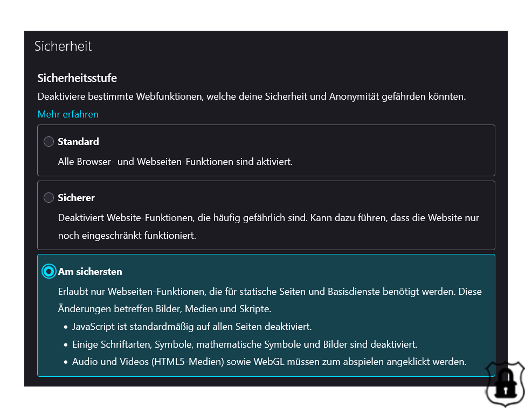Click the Sicherheit section heading
Screen dimensions: 532x414
pyautogui.click(x=63, y=46)
